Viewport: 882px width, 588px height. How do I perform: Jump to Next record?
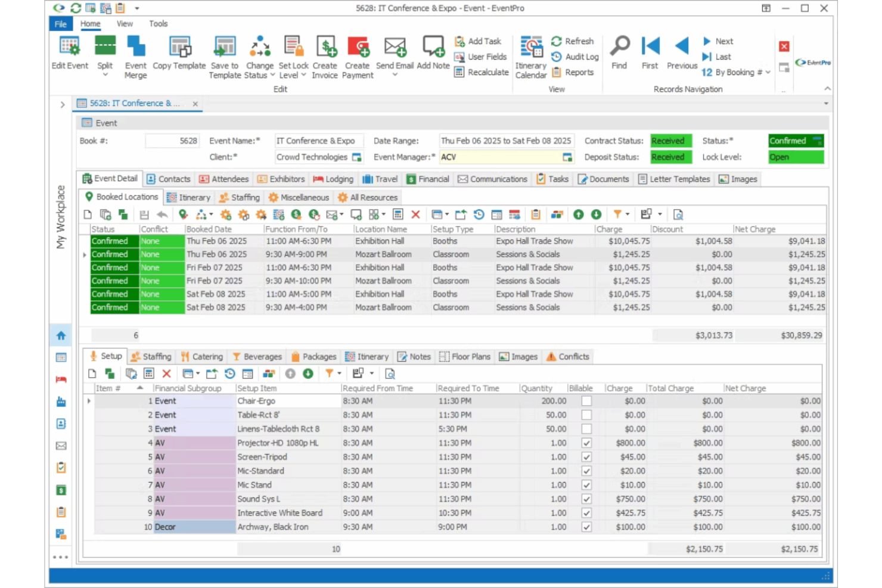718,41
